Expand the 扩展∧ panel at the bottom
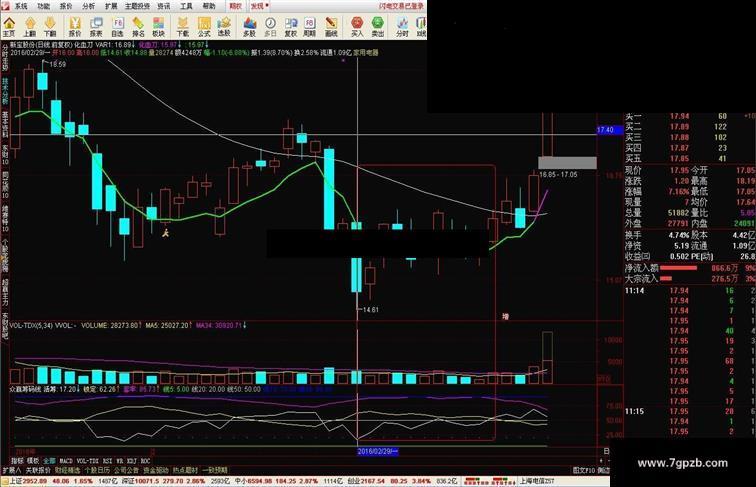This screenshot has height=487, width=756. 12,470
